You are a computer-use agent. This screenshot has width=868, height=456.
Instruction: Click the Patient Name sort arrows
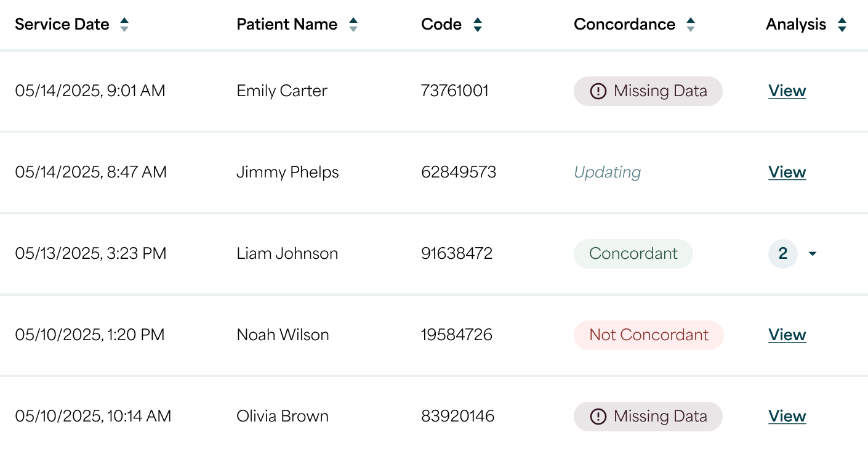353,25
